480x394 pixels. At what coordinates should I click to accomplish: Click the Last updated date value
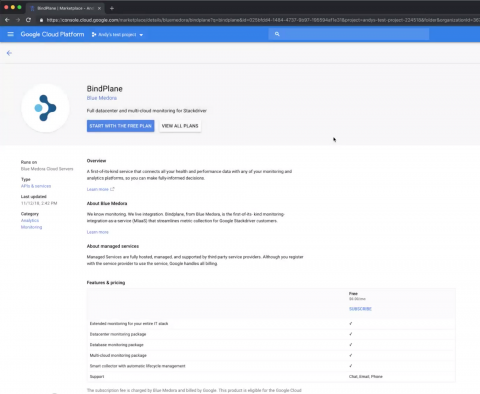pos(39,203)
